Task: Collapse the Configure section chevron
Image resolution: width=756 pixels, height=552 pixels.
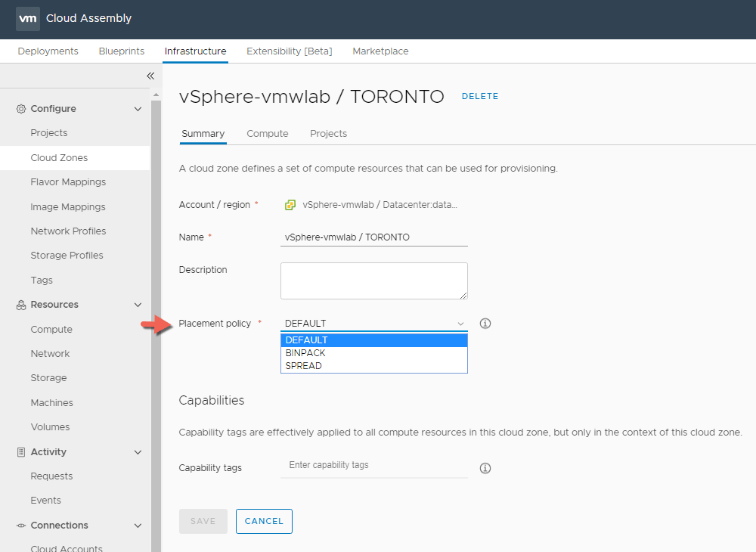Action: (x=138, y=109)
